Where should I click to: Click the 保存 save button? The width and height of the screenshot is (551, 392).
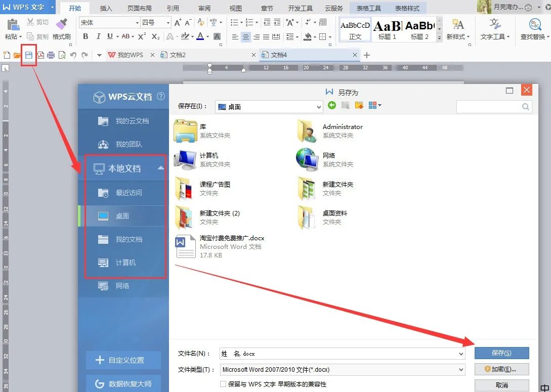click(x=501, y=353)
